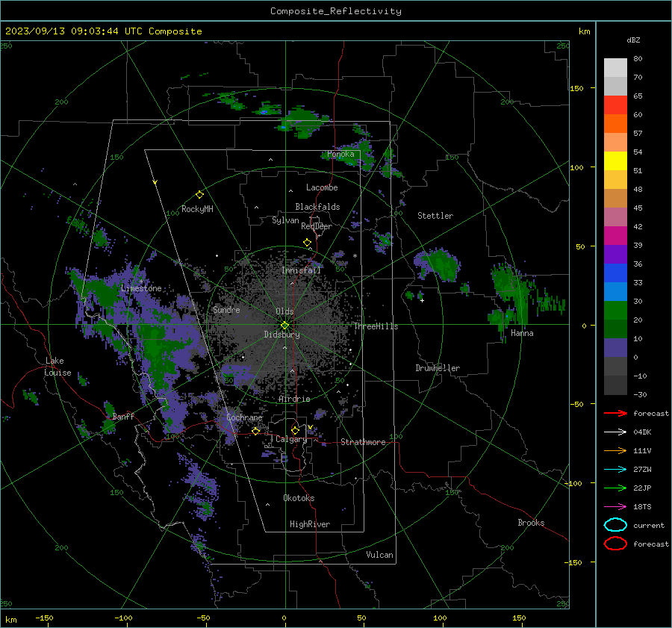Select the red swatch in dBZ scale
The width and height of the screenshot is (672, 628).
click(615, 105)
